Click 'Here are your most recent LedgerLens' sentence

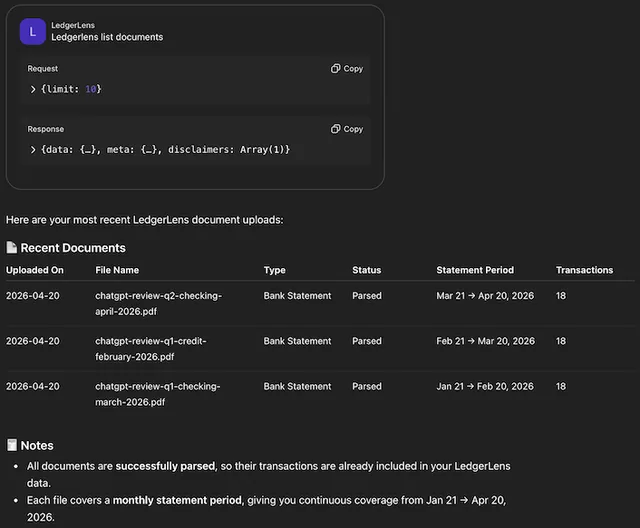144,220
